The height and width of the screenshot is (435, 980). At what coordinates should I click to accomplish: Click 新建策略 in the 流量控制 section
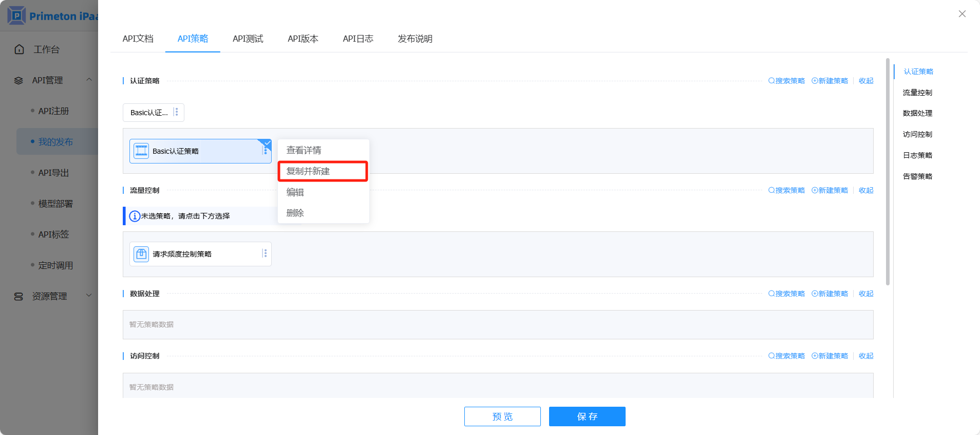coord(830,190)
